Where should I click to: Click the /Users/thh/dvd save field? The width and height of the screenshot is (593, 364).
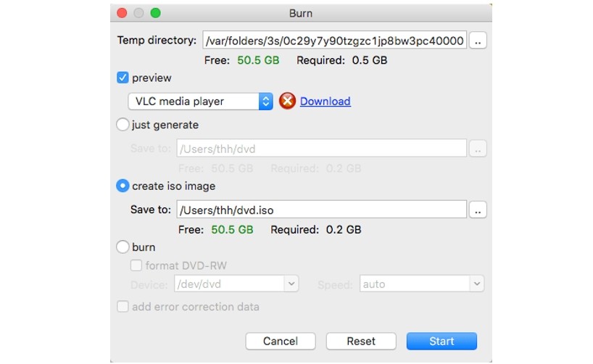(321, 149)
